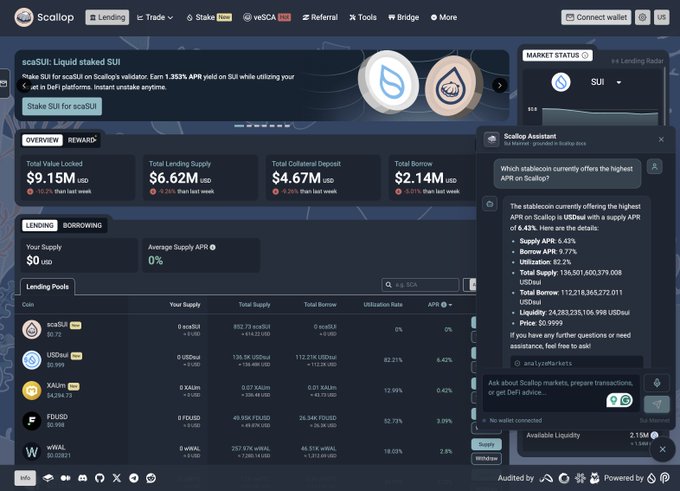
Task: Click the Average Supply APR info icon
Action: 212,247
